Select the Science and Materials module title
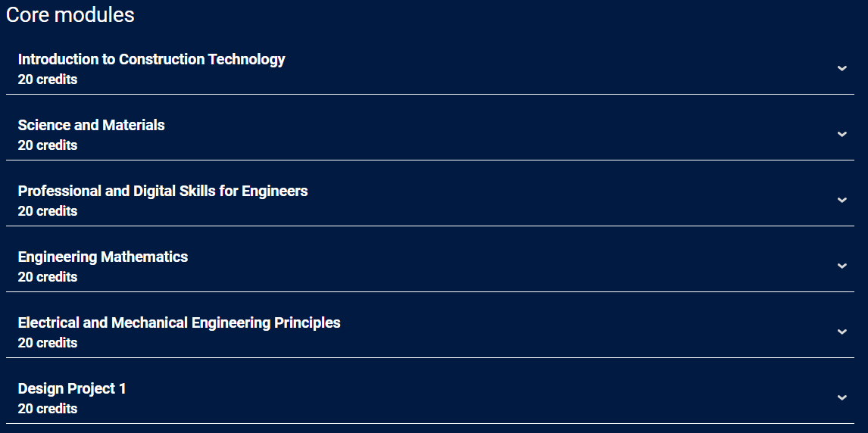Screen dimensions: 868x433 tap(91, 125)
